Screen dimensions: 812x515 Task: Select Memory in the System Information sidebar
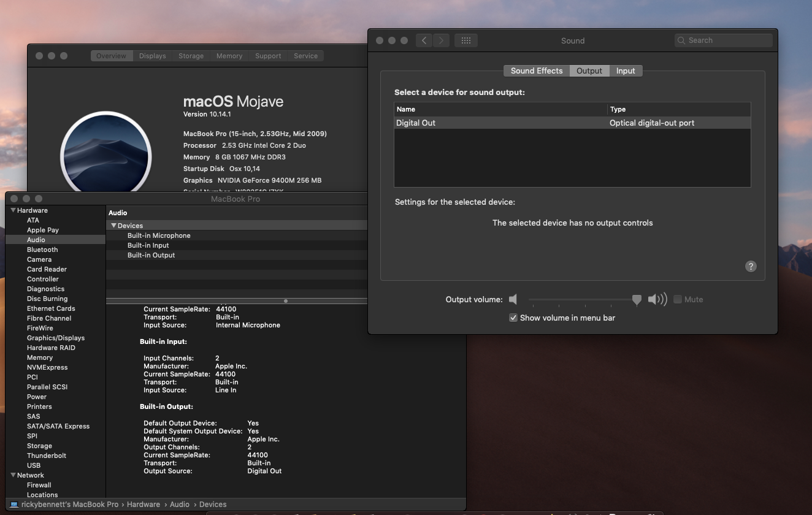[40, 357]
